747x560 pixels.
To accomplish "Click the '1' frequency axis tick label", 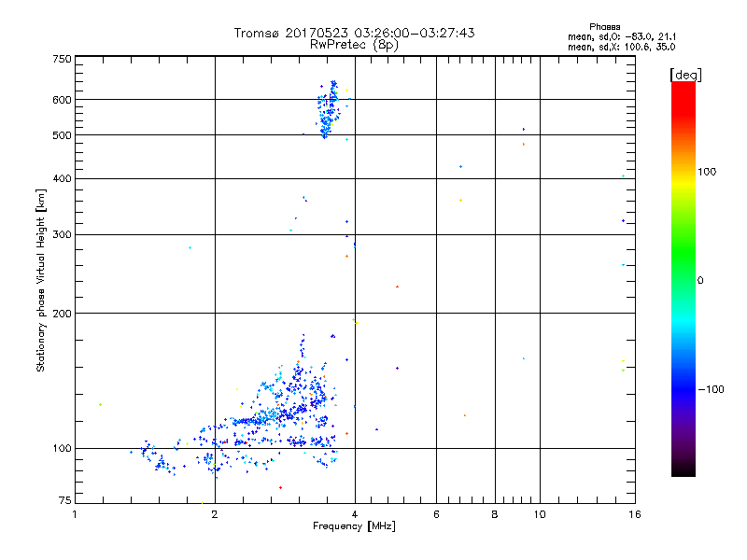I will pyautogui.click(x=75, y=514).
